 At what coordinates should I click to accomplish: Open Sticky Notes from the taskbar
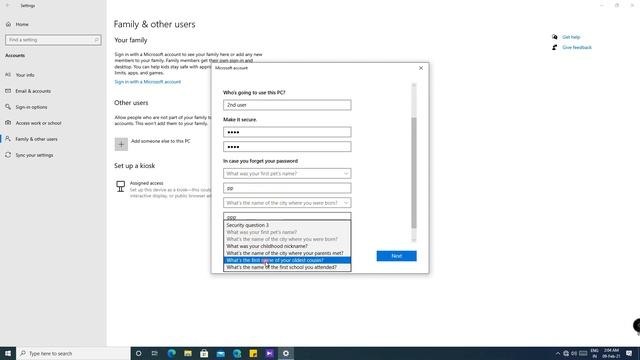[x=253, y=353]
